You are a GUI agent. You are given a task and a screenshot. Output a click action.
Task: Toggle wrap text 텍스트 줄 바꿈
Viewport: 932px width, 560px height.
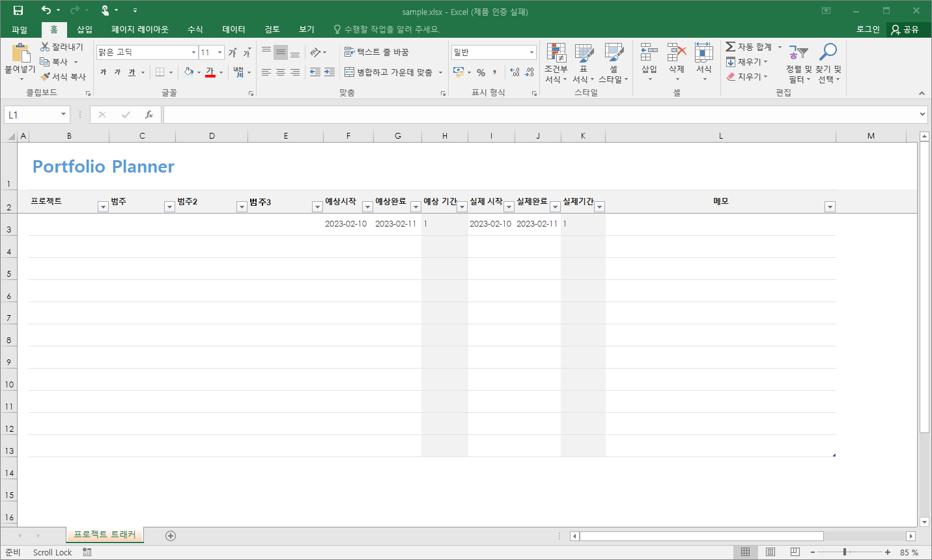click(x=376, y=52)
